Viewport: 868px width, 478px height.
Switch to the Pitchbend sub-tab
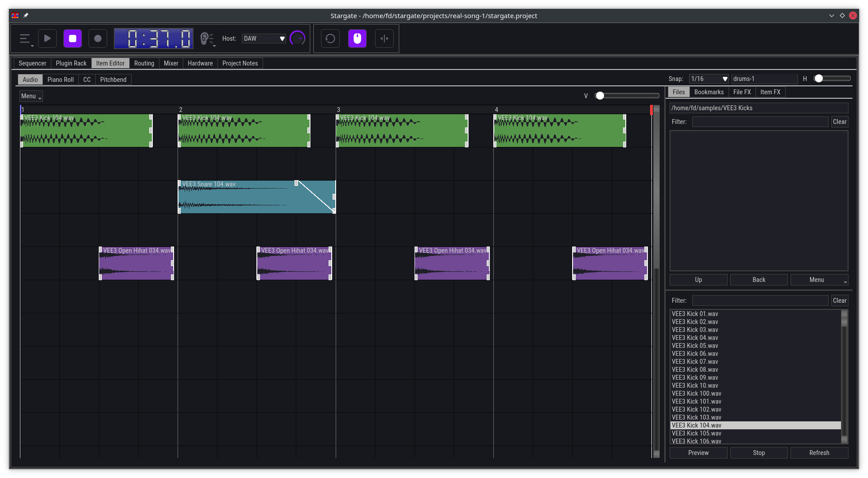coord(113,80)
